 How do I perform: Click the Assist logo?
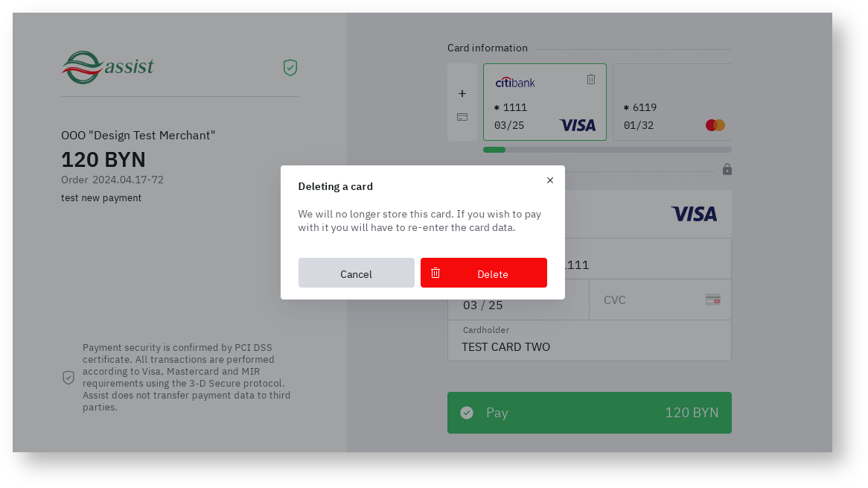pyautogui.click(x=108, y=67)
